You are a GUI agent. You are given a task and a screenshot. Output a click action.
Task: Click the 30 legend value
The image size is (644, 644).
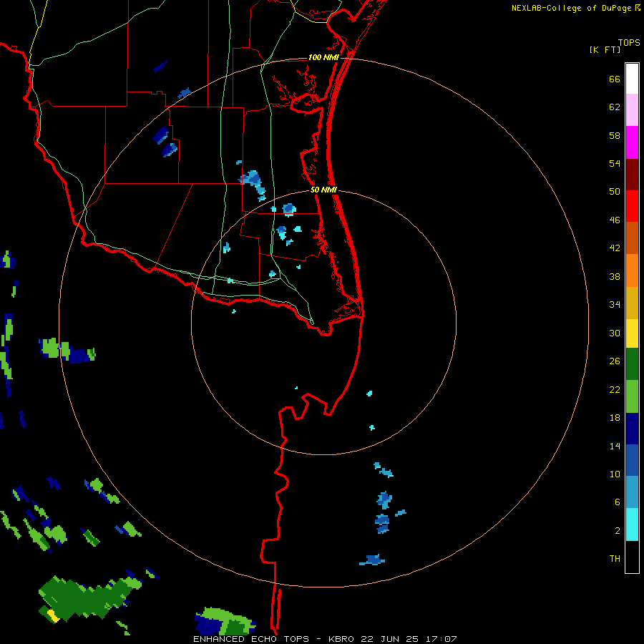[615, 333]
